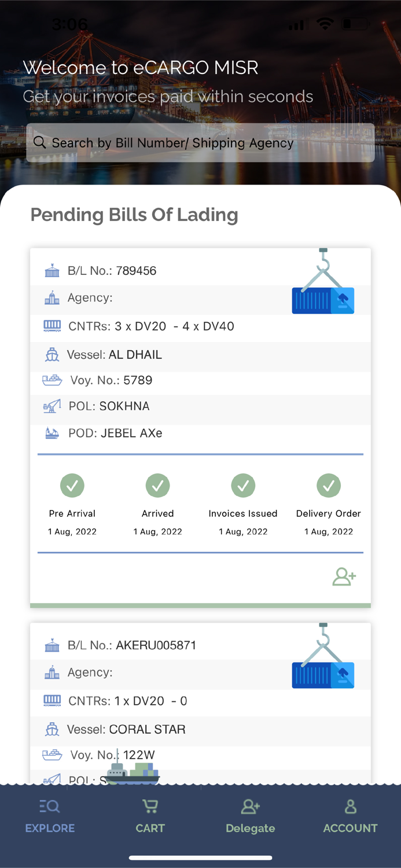Viewport: 401px width, 868px height.
Task: Tap the Arrived status checkmark
Action: pyautogui.click(x=157, y=486)
